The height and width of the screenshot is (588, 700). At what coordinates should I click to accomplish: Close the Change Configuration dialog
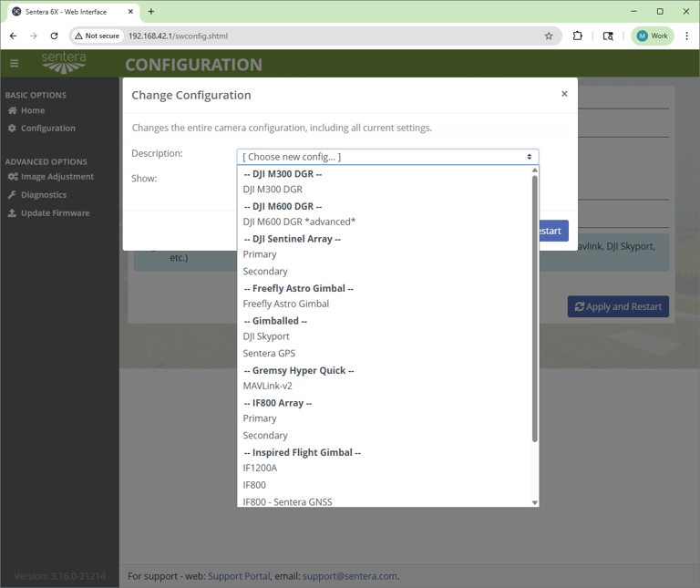coord(564,94)
